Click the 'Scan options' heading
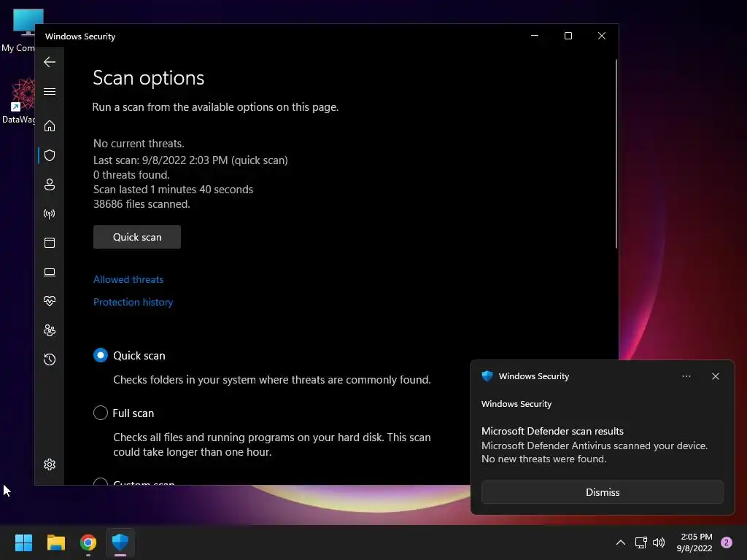The height and width of the screenshot is (560, 747). click(149, 78)
